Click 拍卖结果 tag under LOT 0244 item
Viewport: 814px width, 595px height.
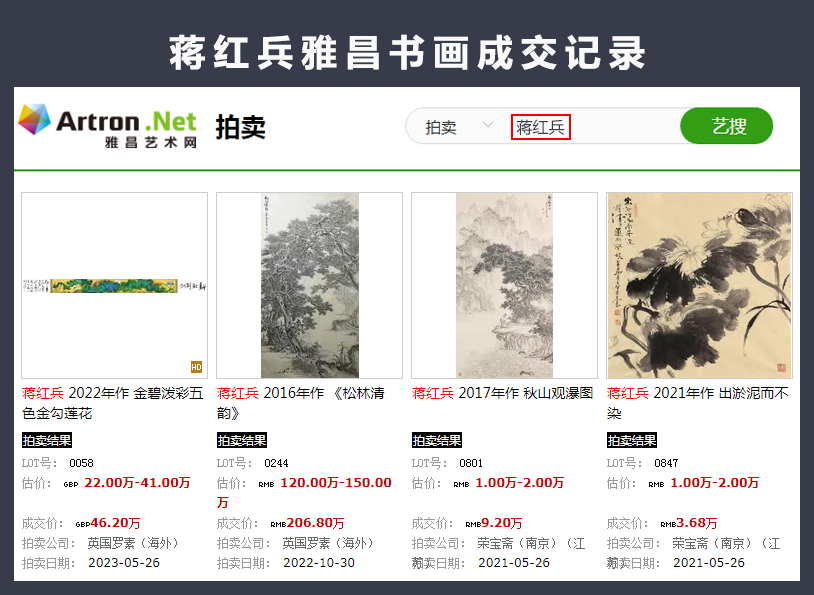click(x=241, y=440)
